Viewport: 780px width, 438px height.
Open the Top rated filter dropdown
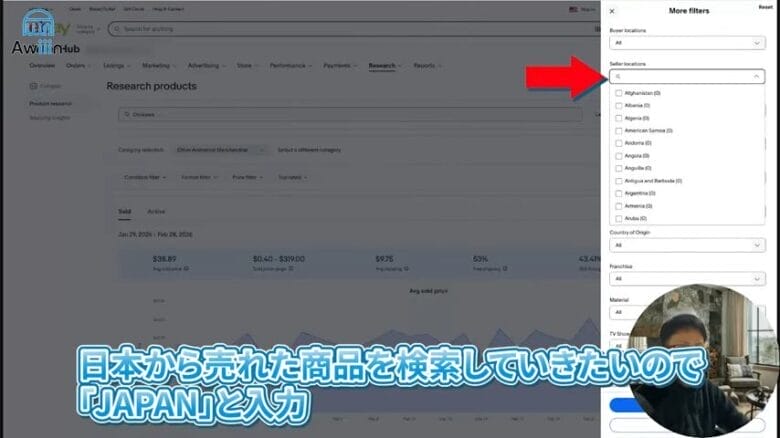point(292,177)
